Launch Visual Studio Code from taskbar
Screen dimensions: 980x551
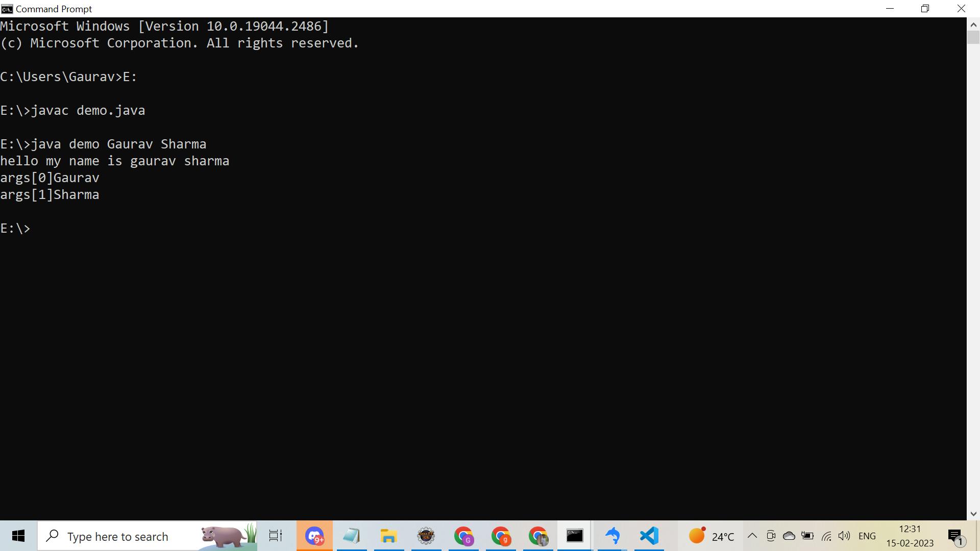coord(648,536)
